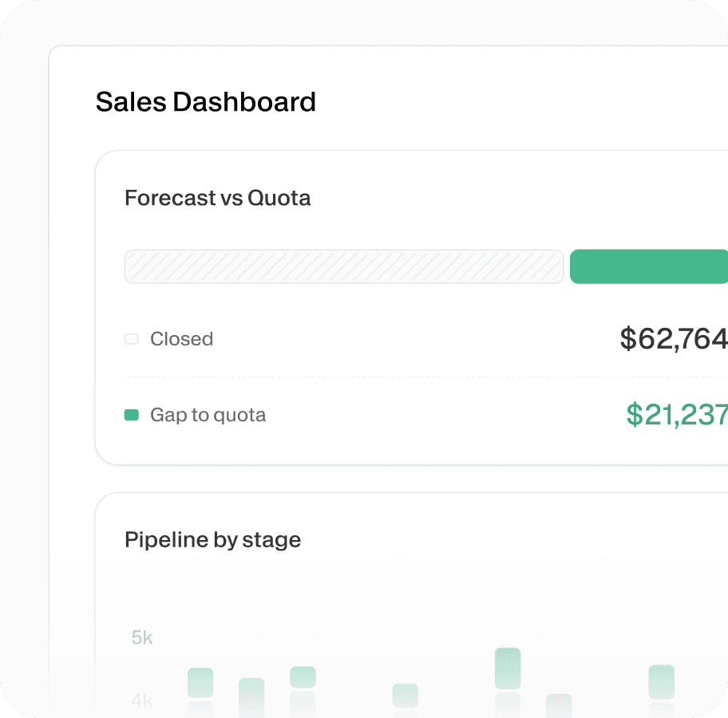Select the sixth bar in pipeline chart
This screenshot has width=728, height=718.
tap(559, 704)
